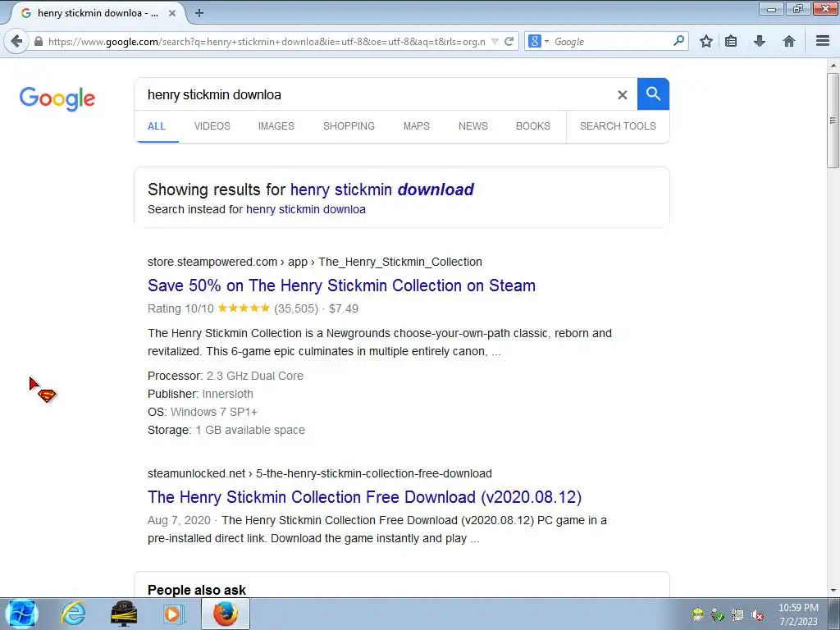The height and width of the screenshot is (630, 840).
Task: Click the Processor: 2.3 GHz Dual Core text
Action: 226,376
